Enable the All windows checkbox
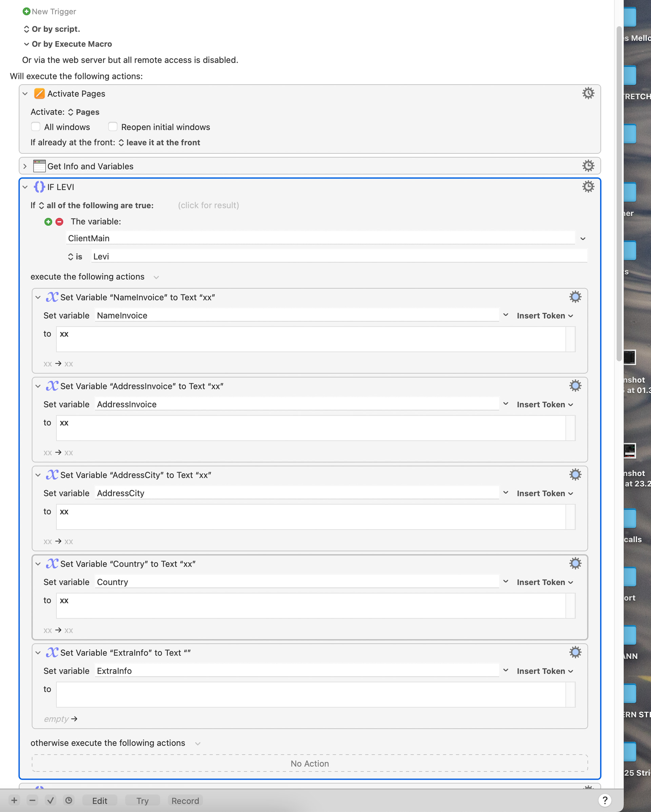The image size is (651, 812). (x=36, y=127)
